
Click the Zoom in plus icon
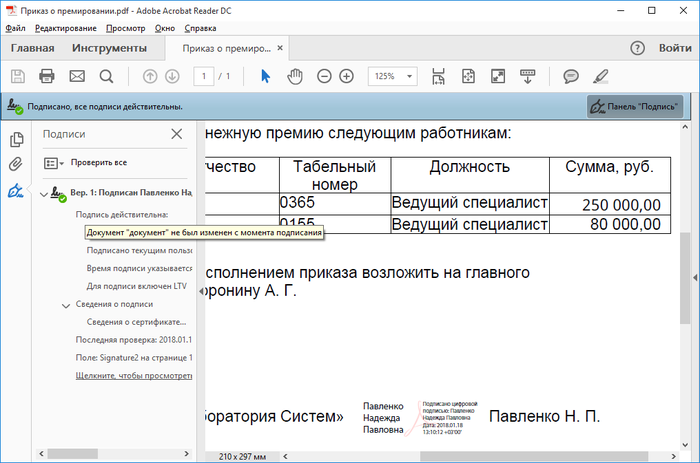point(346,76)
